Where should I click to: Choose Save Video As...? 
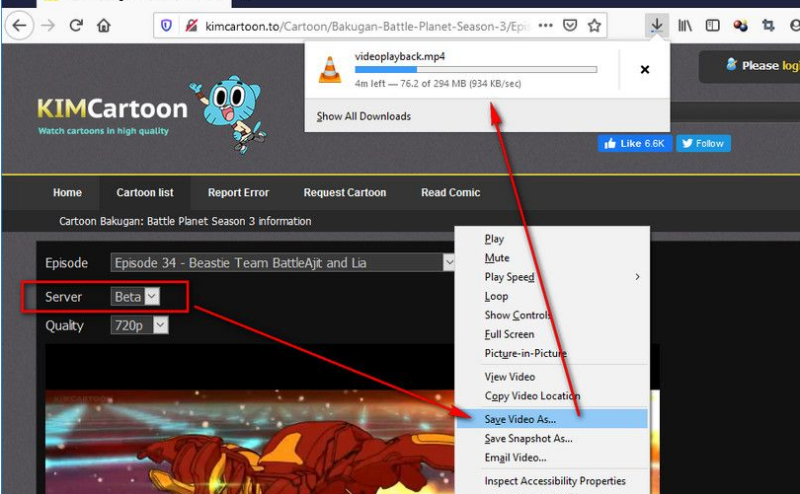[x=552, y=419]
